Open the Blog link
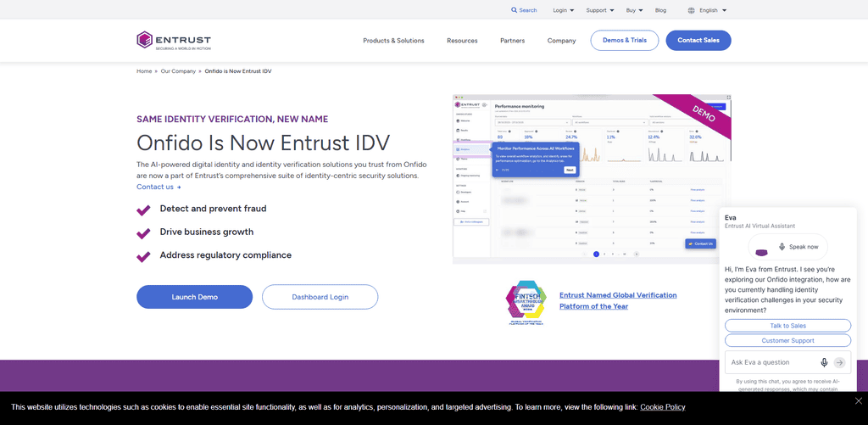 click(660, 10)
